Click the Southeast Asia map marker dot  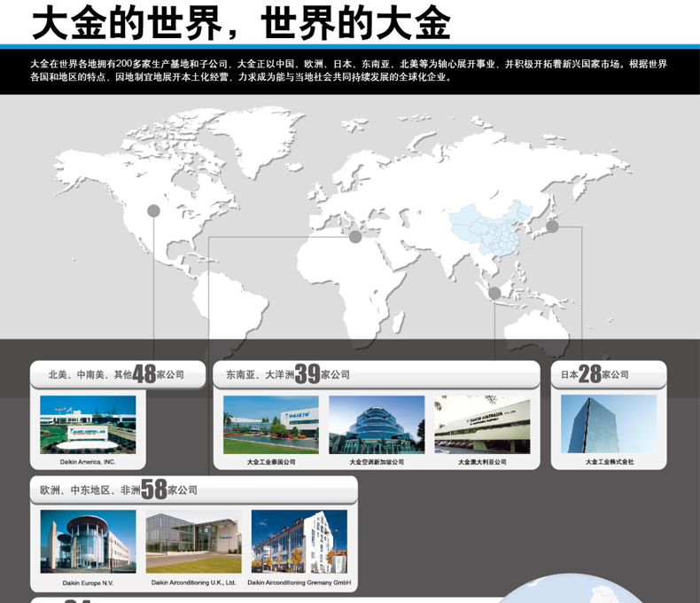(x=494, y=294)
